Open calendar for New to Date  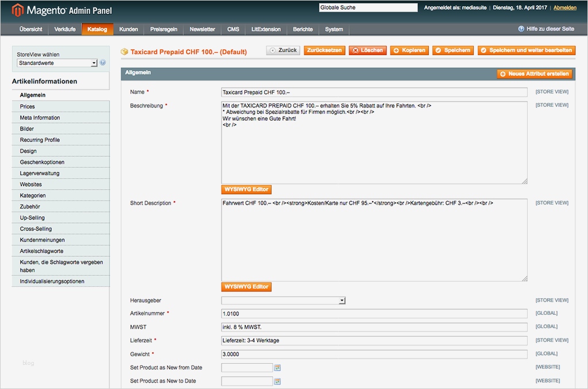[277, 381]
